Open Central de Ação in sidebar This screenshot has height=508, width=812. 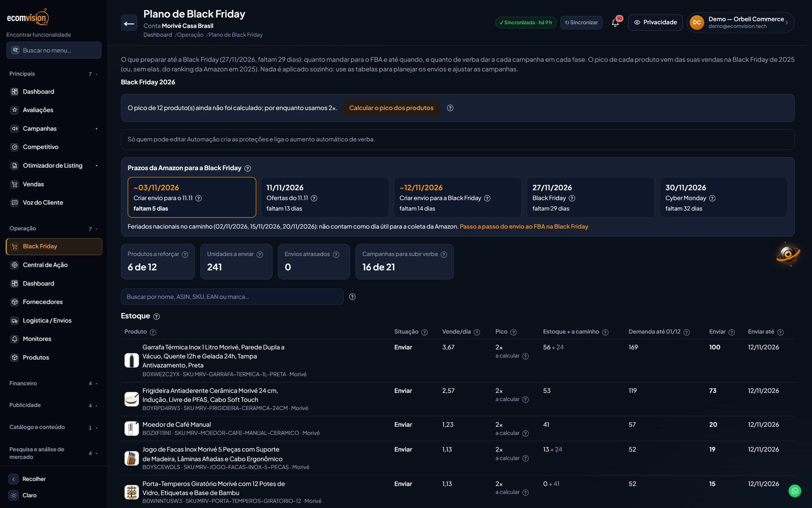(x=54, y=265)
